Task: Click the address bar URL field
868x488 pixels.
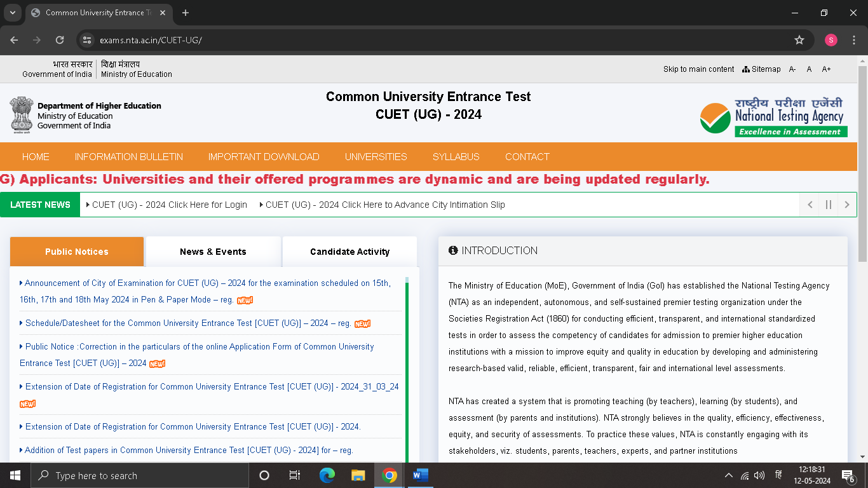Action: pos(438,40)
